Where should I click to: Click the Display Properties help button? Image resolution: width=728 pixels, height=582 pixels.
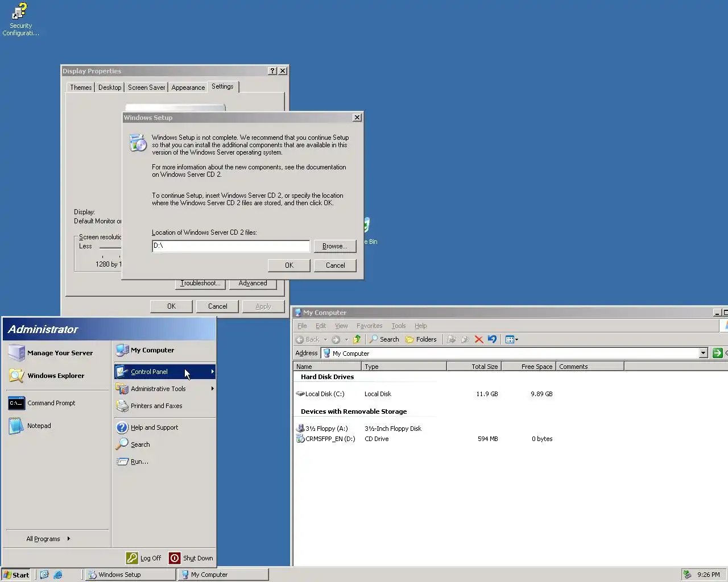pyautogui.click(x=272, y=71)
